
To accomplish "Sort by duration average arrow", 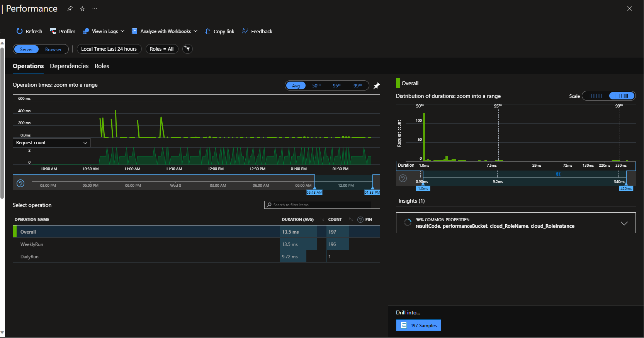I will point(323,220).
